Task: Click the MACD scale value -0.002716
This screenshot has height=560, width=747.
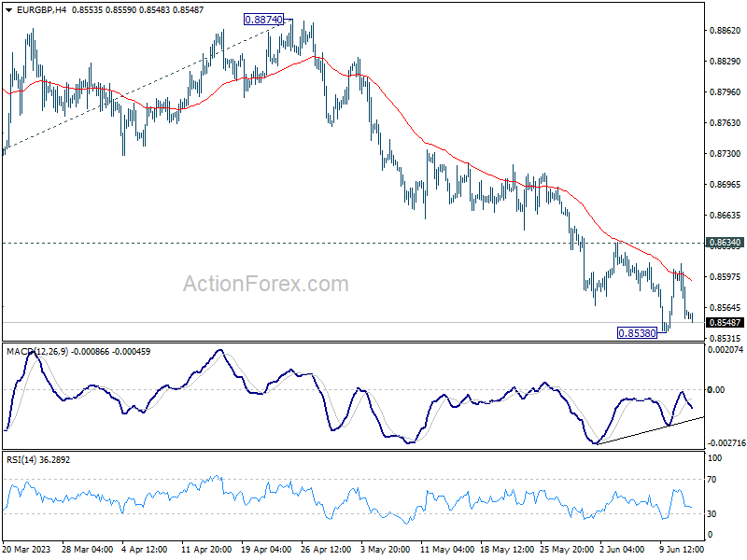Action: (726, 442)
